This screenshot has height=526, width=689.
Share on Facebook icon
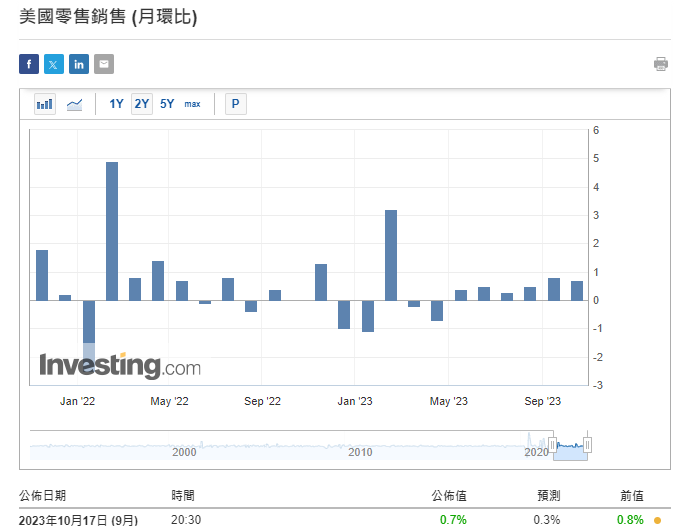click(x=29, y=64)
